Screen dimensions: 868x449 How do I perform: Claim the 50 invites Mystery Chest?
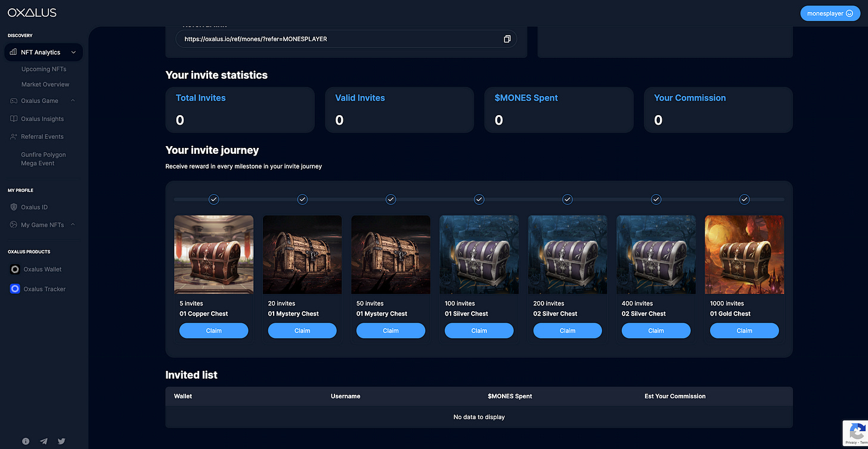point(390,330)
